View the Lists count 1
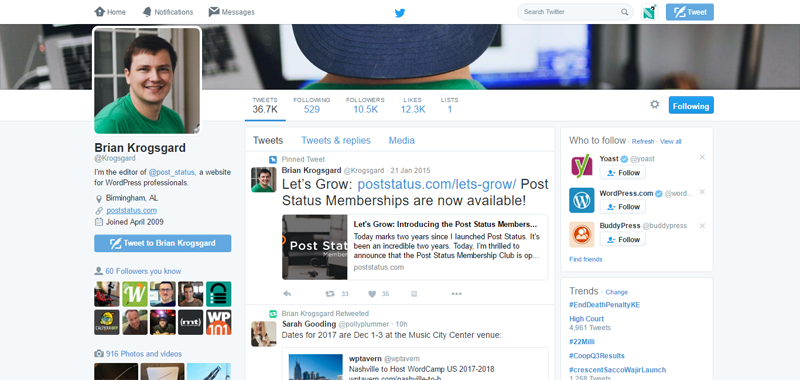The image size is (800, 380). [x=449, y=105]
